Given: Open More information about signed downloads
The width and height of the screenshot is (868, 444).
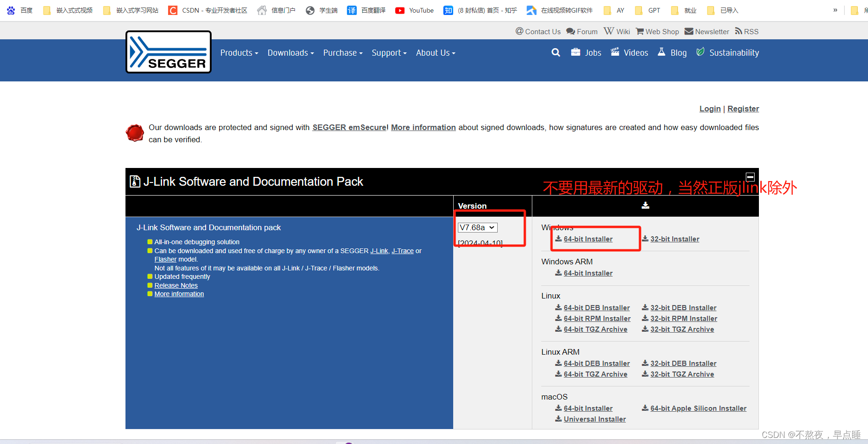Looking at the screenshot, I should pos(423,127).
